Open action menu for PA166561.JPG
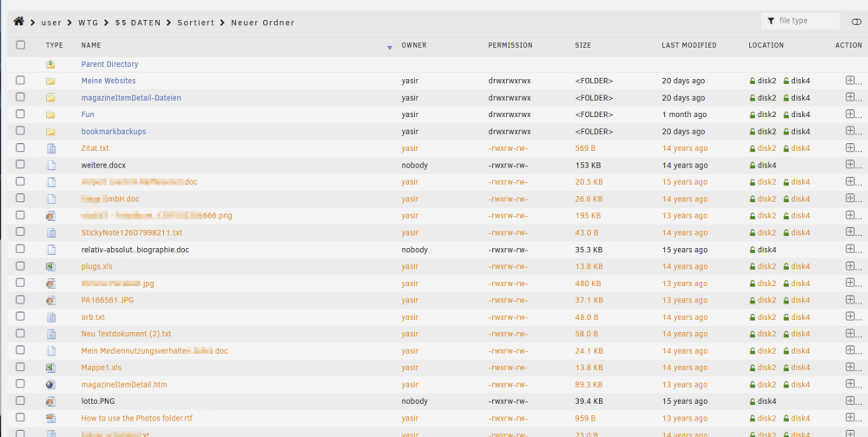Image resolution: width=868 pixels, height=437 pixels. point(851,300)
